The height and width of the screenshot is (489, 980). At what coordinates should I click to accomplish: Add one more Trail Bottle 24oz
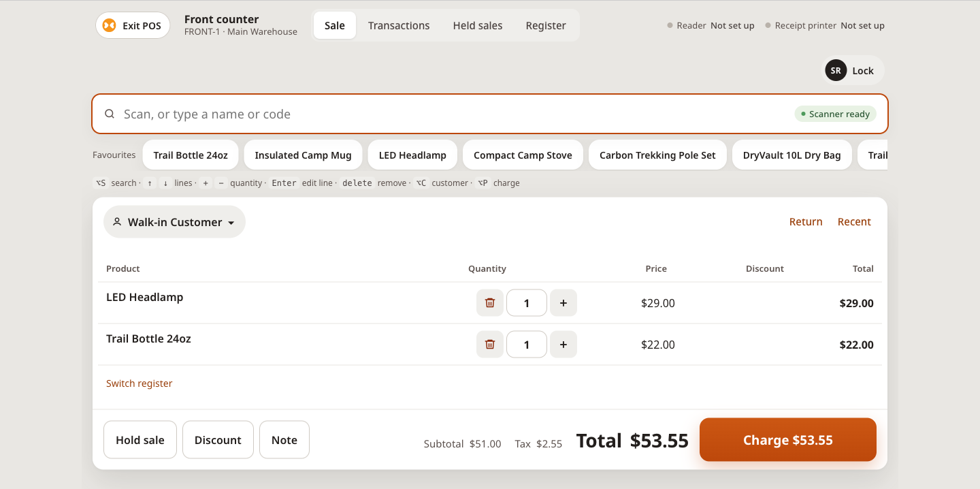pos(563,345)
